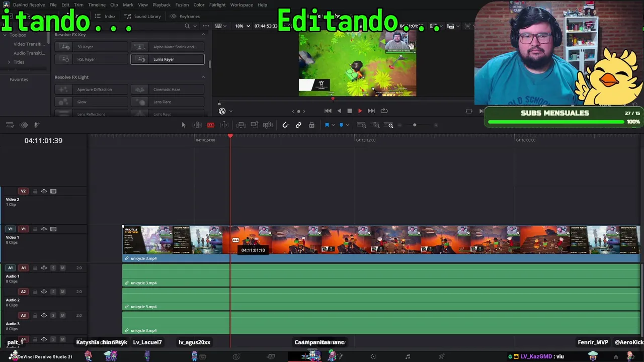Select the unicycle 3.mp4 video clip
This screenshot has height=362, width=644.
coord(381,244)
